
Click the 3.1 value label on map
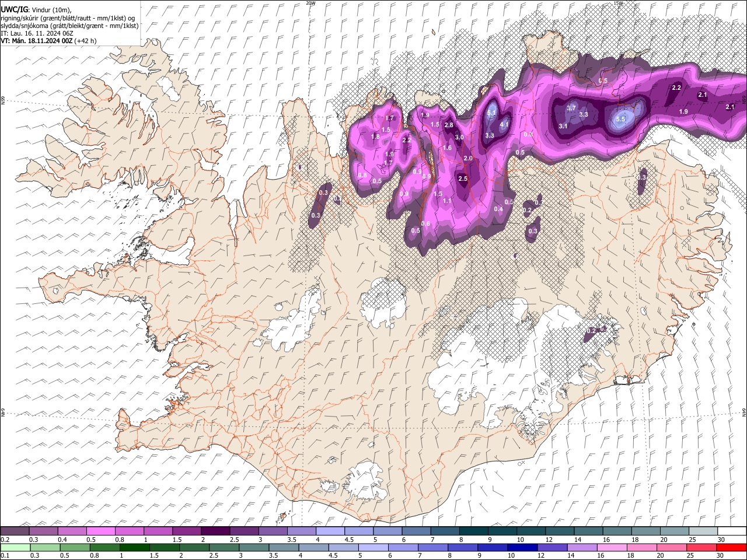pyautogui.click(x=563, y=126)
